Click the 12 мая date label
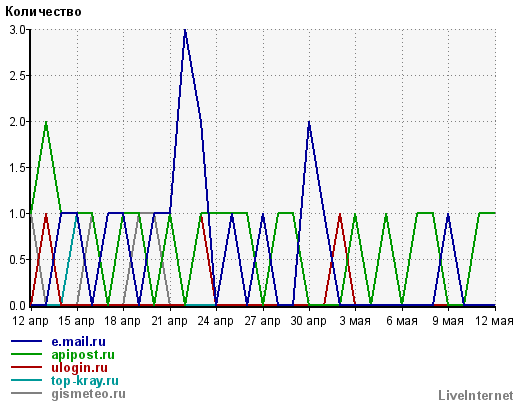The height and width of the screenshot is (405, 520). point(494,321)
